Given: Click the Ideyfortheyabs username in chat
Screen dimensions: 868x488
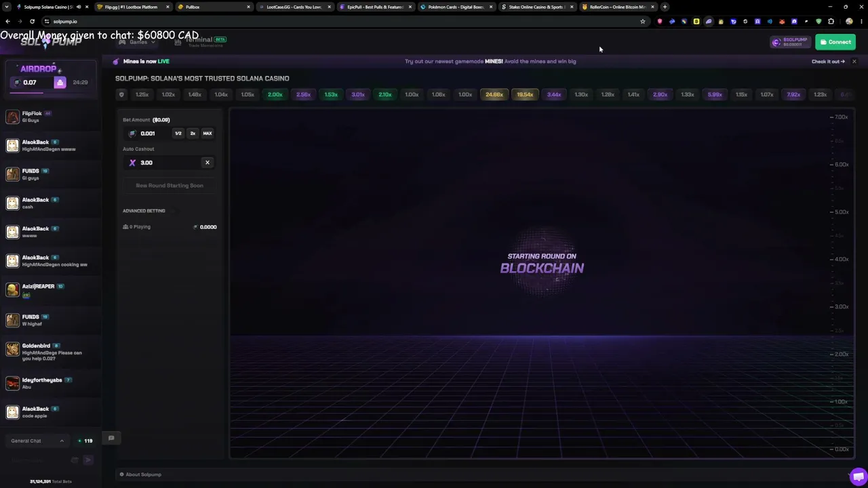Looking at the screenshot, I should pyautogui.click(x=42, y=380).
